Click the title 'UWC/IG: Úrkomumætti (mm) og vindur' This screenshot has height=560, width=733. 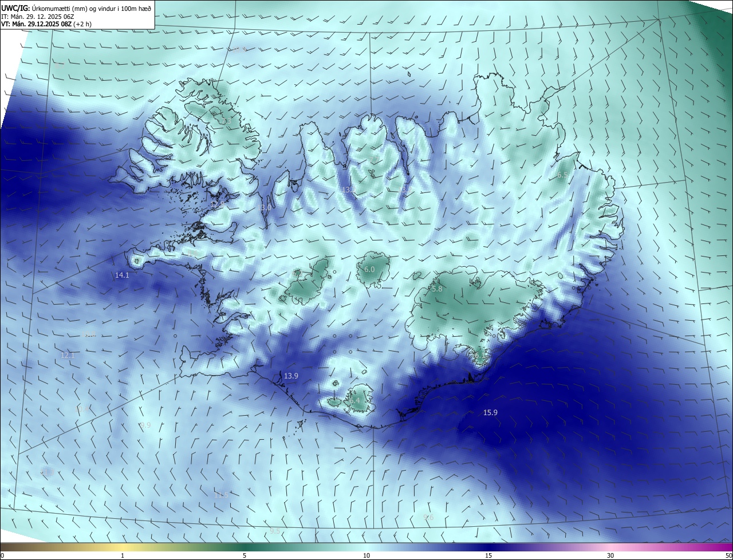pos(76,8)
